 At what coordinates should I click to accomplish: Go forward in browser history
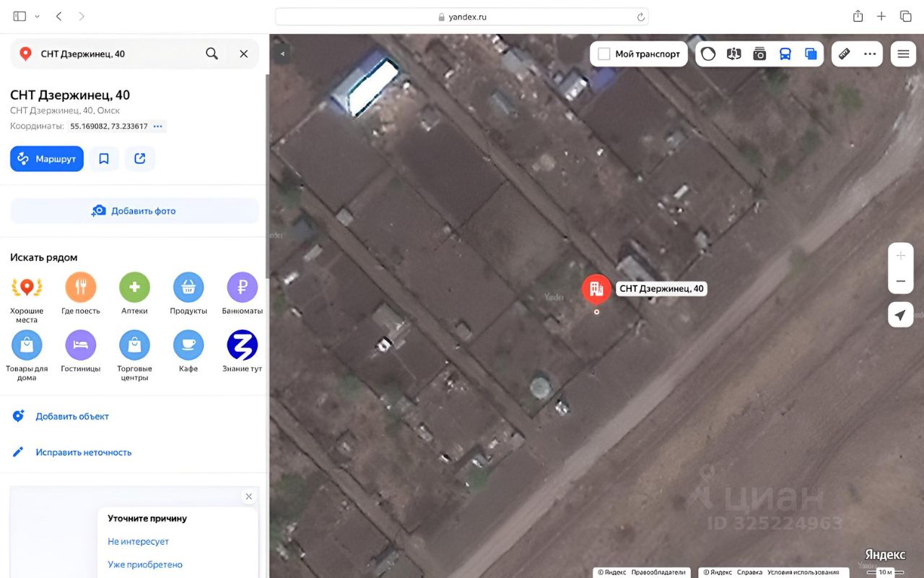point(81,16)
